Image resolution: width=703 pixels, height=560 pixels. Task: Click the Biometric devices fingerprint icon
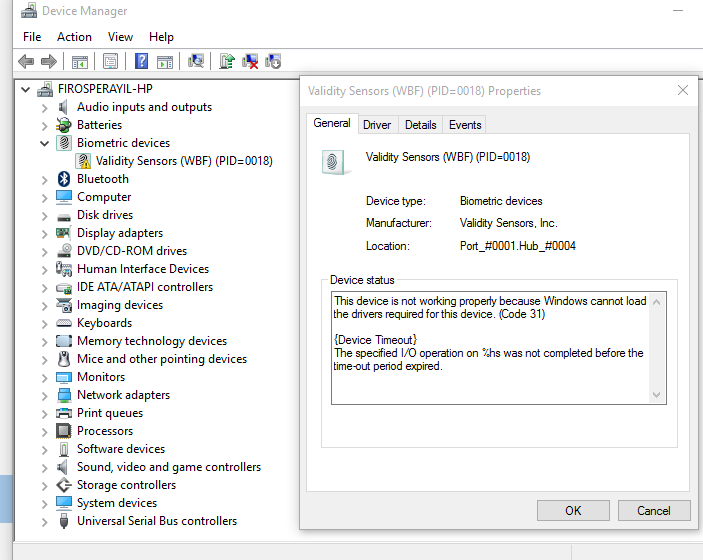(x=64, y=143)
